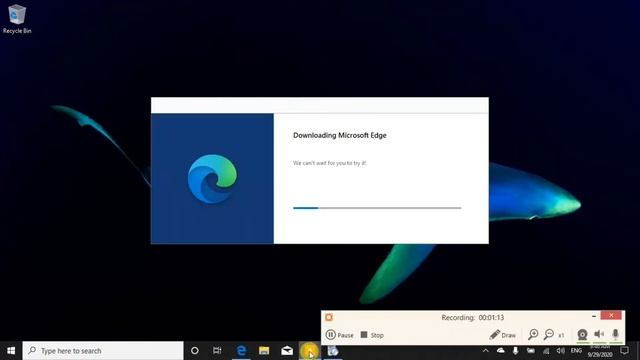Toggle microphone in recorder toolbar
Screen dimensions: 640x360
tap(616, 335)
